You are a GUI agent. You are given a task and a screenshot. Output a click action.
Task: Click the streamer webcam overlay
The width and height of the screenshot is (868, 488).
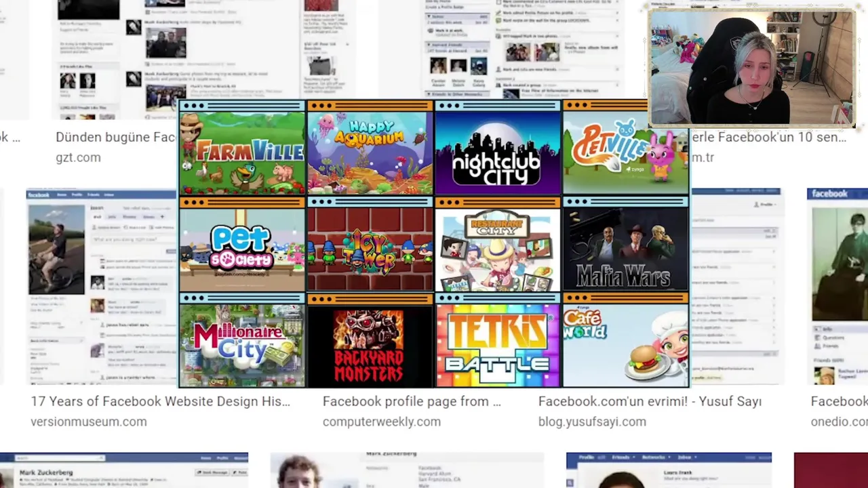pos(752,67)
